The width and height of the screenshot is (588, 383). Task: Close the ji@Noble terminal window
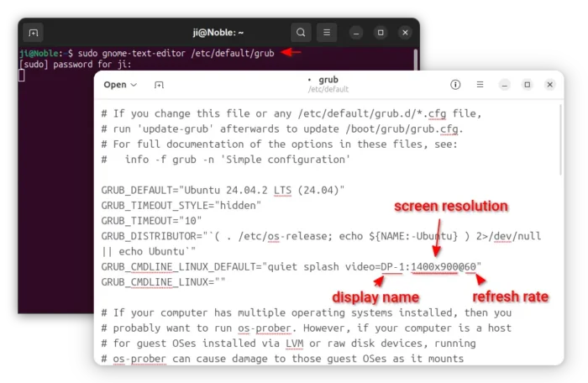coord(405,33)
